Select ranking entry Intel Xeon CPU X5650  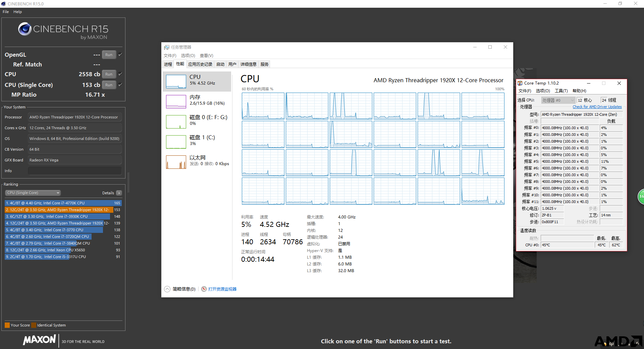[63, 250]
